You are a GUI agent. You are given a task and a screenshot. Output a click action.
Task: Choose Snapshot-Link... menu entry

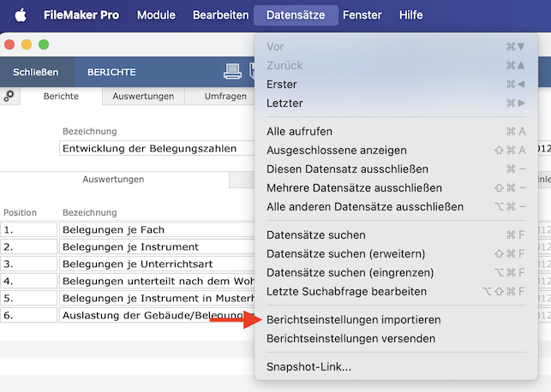pos(396,366)
